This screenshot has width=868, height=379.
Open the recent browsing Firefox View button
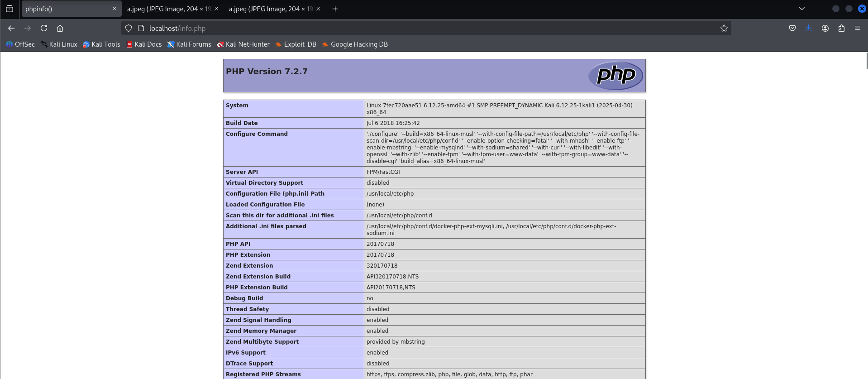pos(10,9)
